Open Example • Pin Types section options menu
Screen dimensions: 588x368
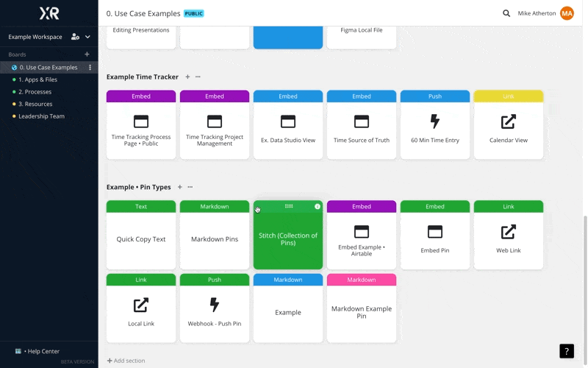click(x=190, y=187)
